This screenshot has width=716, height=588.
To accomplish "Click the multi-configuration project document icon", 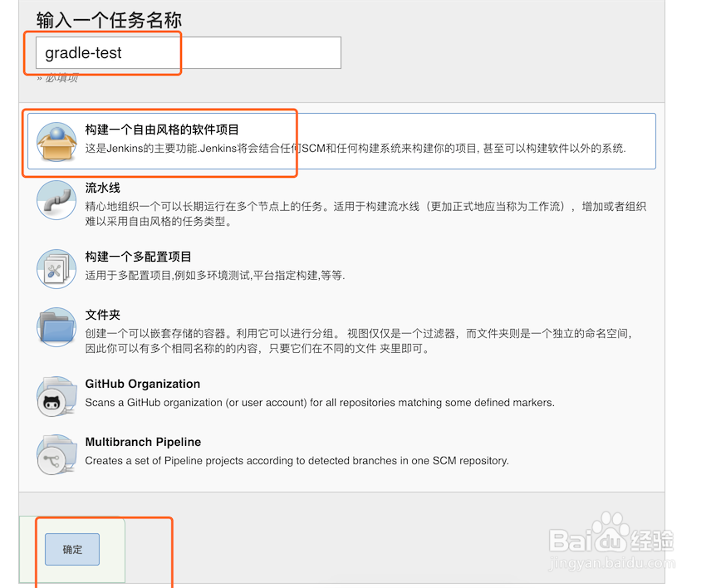I will [55, 267].
